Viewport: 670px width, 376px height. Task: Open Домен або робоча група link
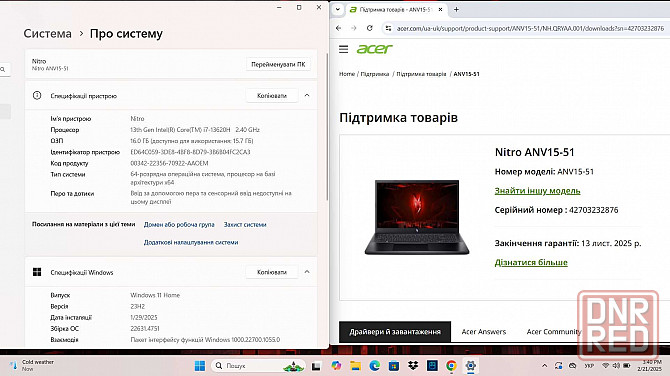pos(179,224)
